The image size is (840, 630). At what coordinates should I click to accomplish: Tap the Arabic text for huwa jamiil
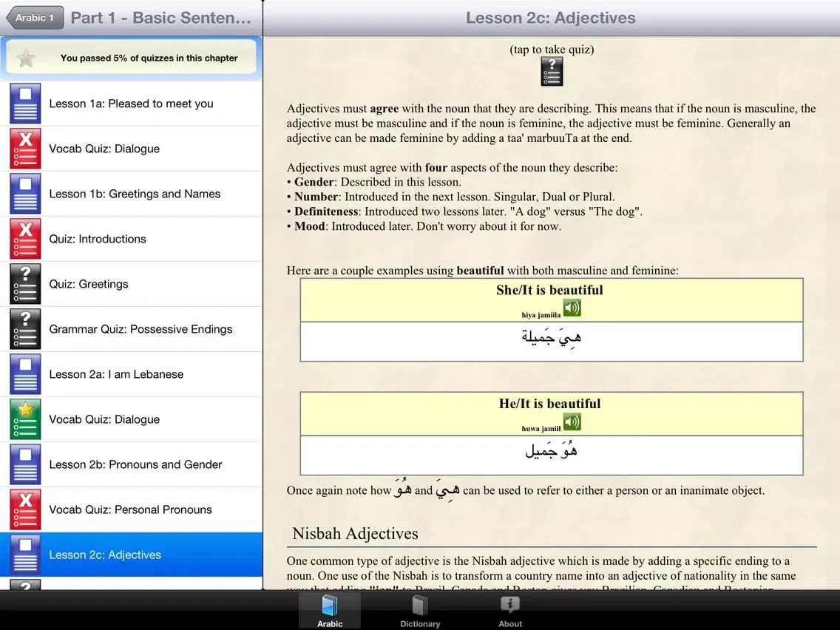[x=552, y=450]
